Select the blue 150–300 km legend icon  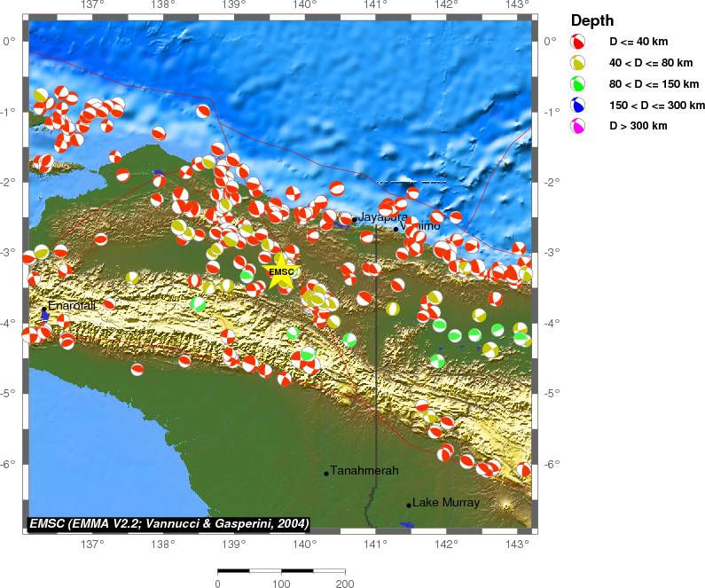point(578,105)
